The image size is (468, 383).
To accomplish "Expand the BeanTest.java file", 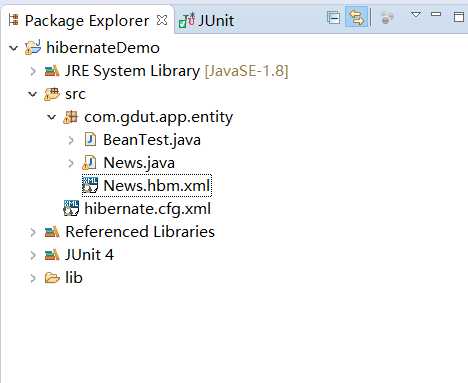I will pyautogui.click(x=71, y=140).
